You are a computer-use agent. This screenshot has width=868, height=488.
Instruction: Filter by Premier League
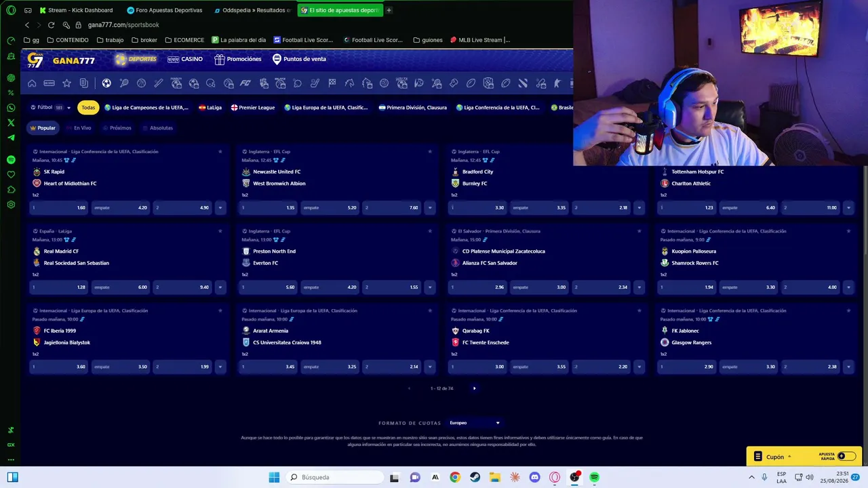(x=253, y=108)
